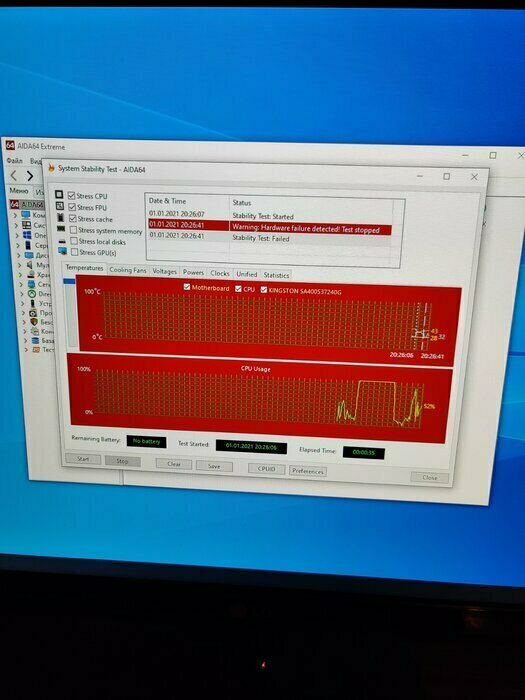Image resolution: width=525 pixels, height=700 pixels.
Task: Enable the Stress system memory checkbox
Action: coord(74,230)
